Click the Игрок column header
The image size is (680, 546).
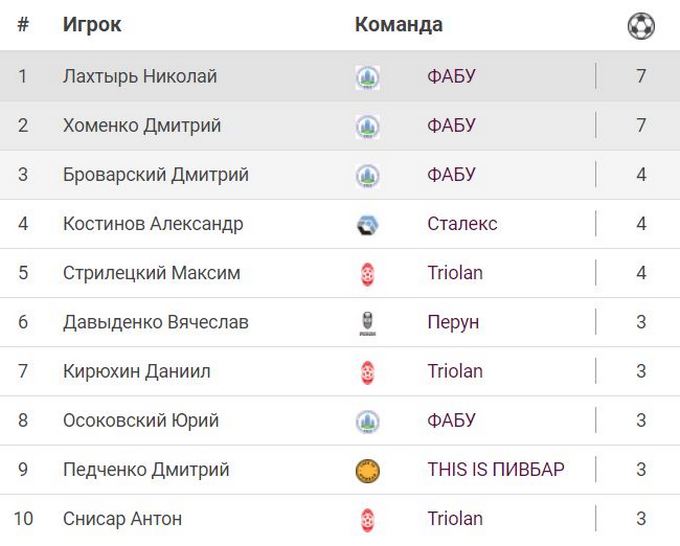click(92, 25)
